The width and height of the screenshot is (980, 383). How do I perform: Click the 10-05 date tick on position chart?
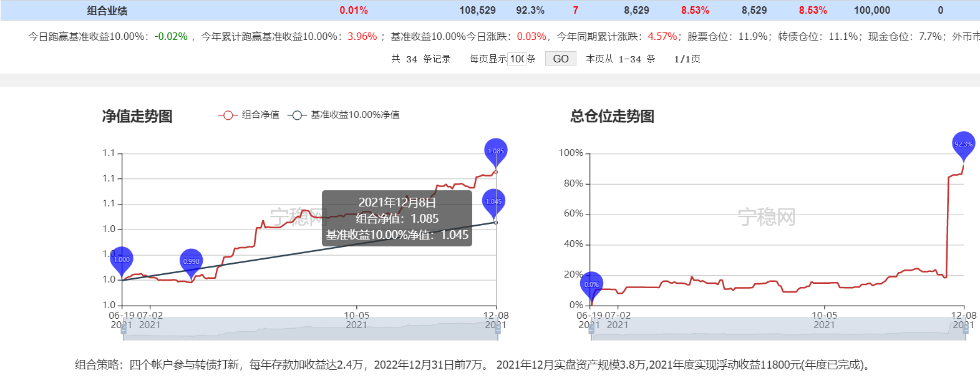click(x=824, y=316)
